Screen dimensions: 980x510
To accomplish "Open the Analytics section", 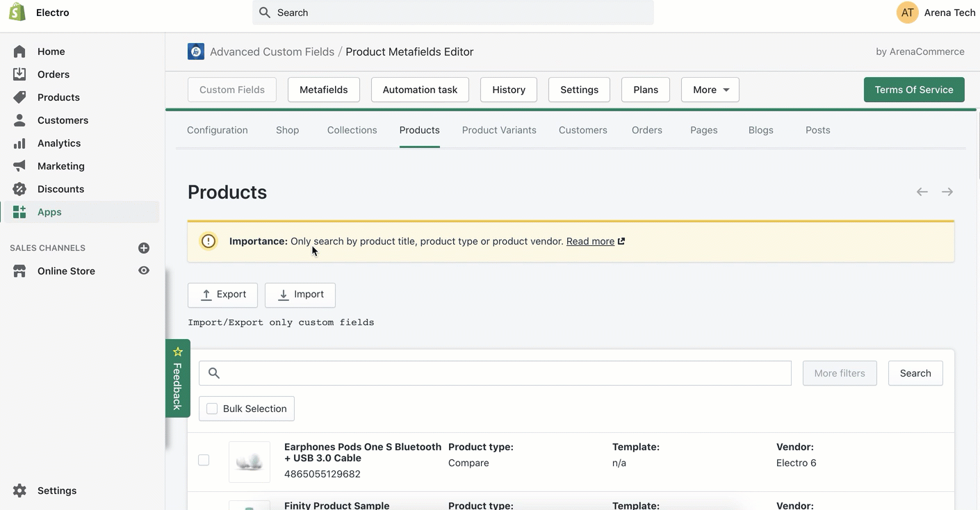I will [58, 143].
